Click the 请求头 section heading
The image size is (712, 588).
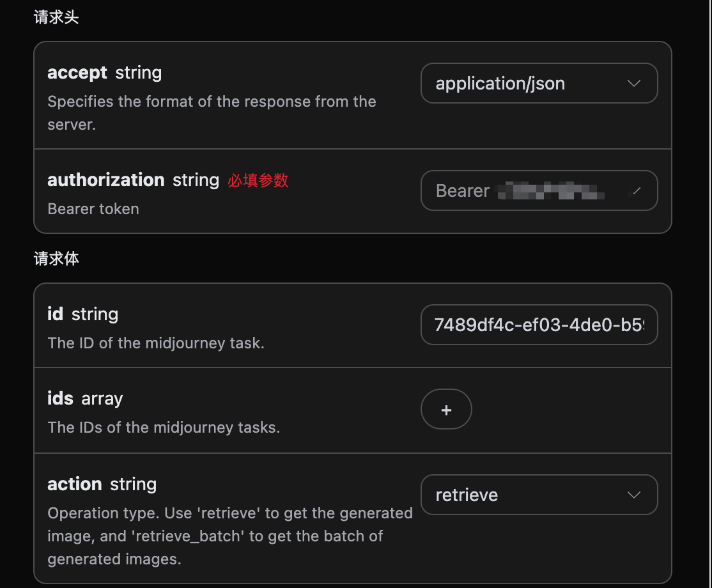(x=56, y=17)
